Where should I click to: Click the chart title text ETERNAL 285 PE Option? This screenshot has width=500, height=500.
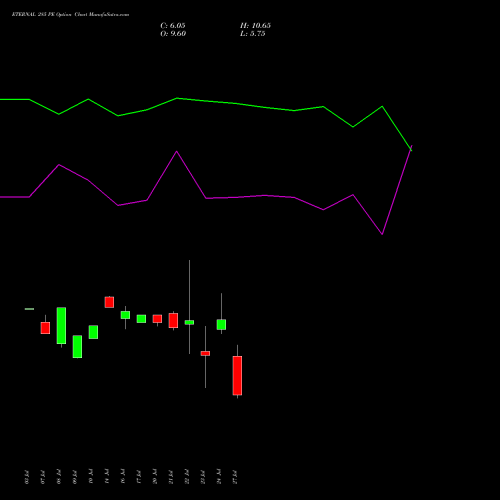(x=42, y=15)
